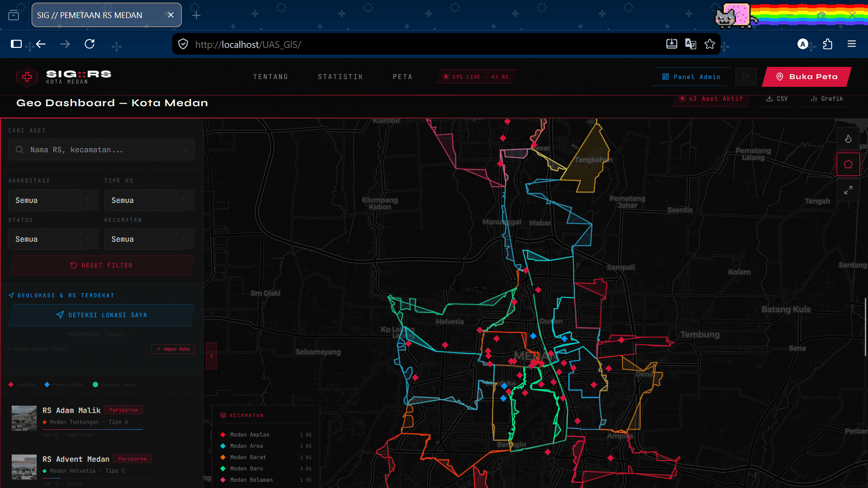Open a new browser tab
The image size is (868, 488).
coord(196,15)
